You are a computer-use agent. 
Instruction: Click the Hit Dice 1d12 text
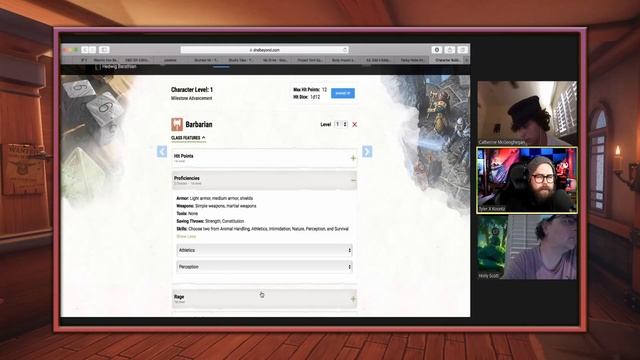(307, 97)
